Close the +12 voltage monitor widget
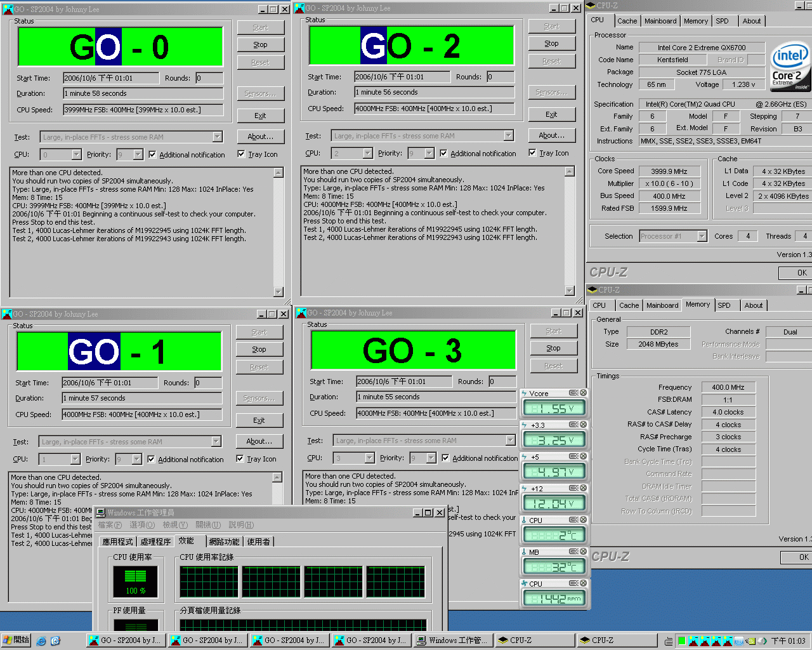Viewport: 812px width, 650px height. pos(583,488)
